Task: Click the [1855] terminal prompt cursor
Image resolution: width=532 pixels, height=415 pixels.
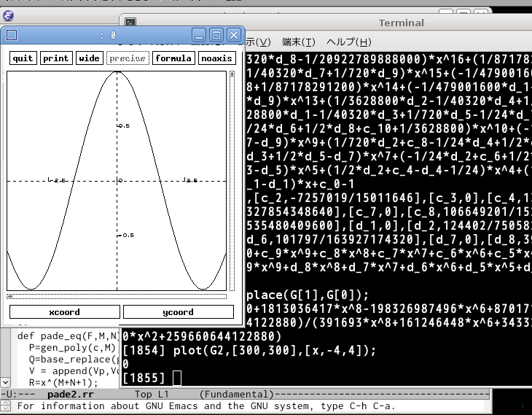Action: coord(177,378)
